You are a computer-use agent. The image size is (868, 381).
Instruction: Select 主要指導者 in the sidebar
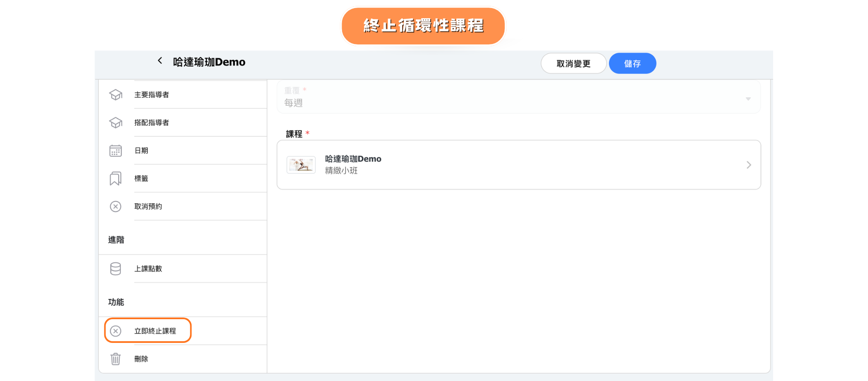click(x=152, y=95)
